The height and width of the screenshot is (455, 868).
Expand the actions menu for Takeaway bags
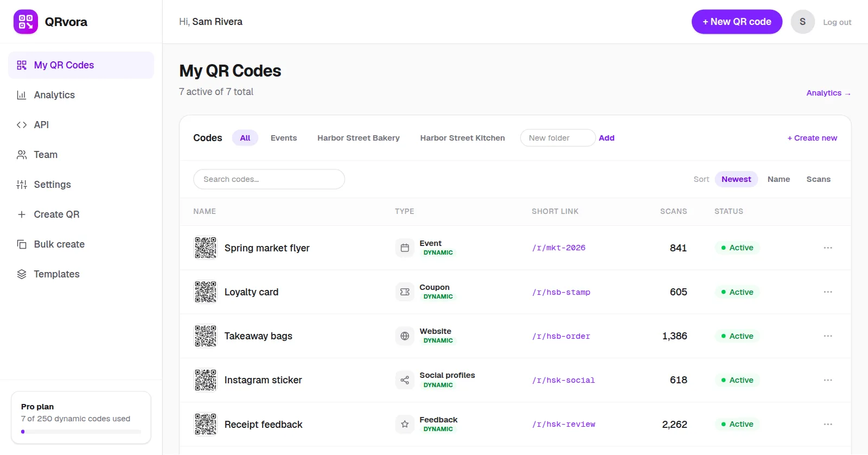pos(828,336)
